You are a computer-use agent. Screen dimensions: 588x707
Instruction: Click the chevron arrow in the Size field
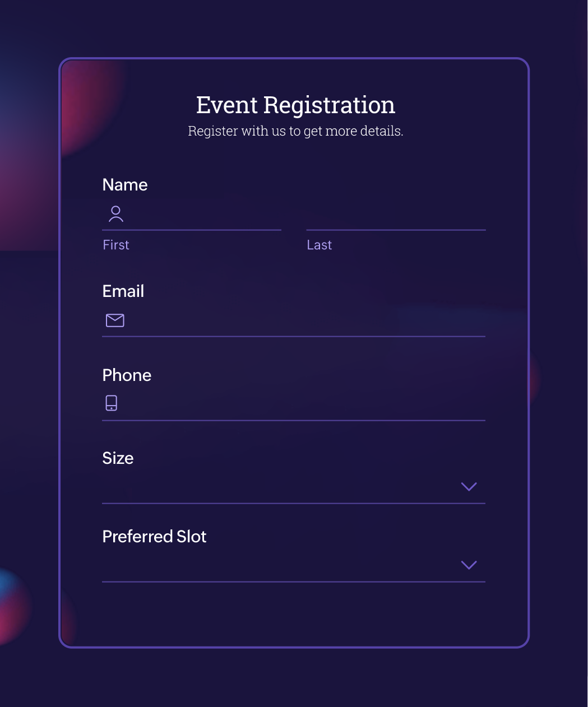[x=469, y=486]
